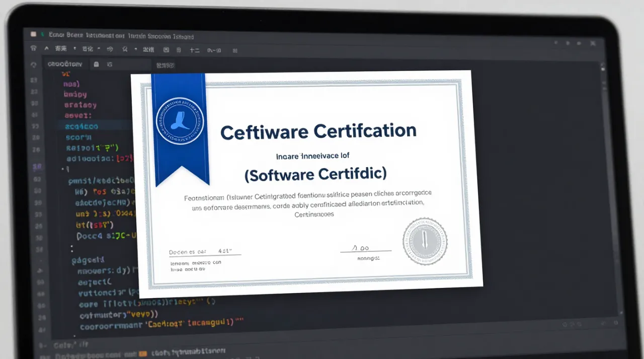Viewport: 644px width, 359px height.
Task: Select the "Ceftiware Certifcation" heading
Action: coord(318,132)
